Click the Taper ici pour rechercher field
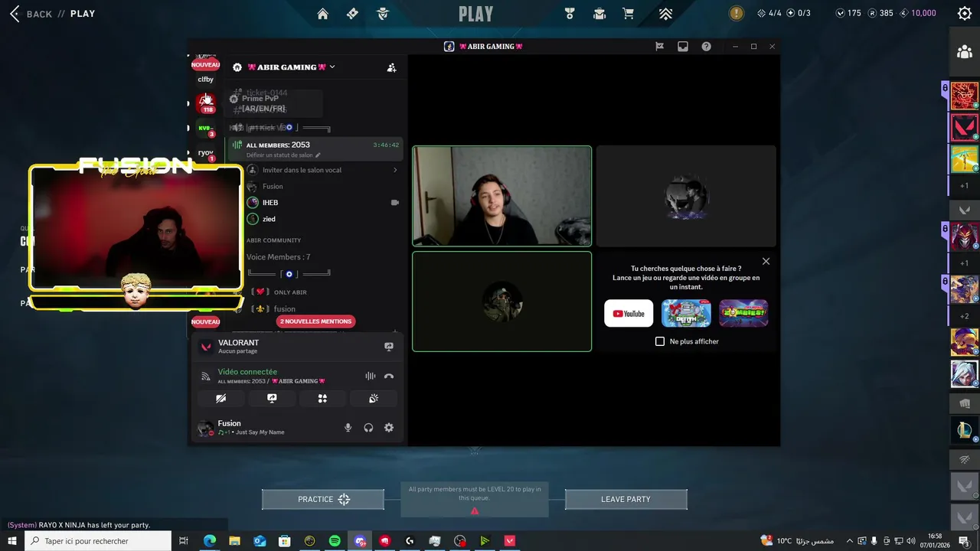The image size is (980, 551). coord(98,541)
